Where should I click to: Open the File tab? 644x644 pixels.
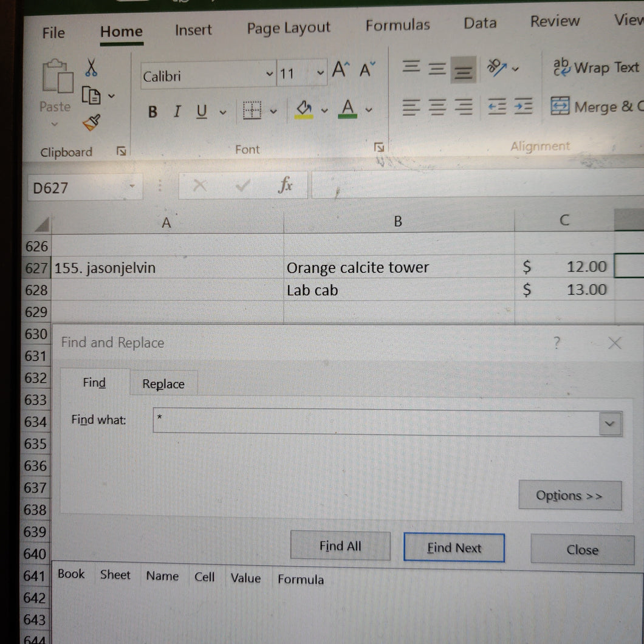tap(53, 33)
